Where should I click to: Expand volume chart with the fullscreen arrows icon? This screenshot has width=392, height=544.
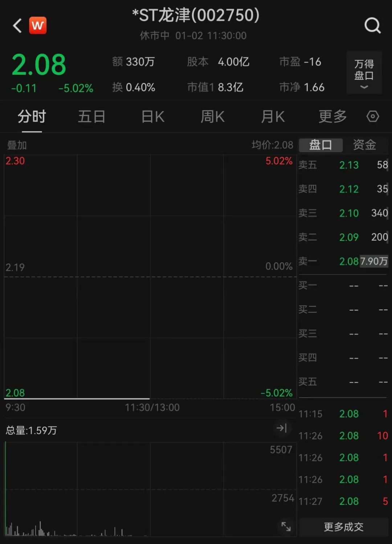286,527
